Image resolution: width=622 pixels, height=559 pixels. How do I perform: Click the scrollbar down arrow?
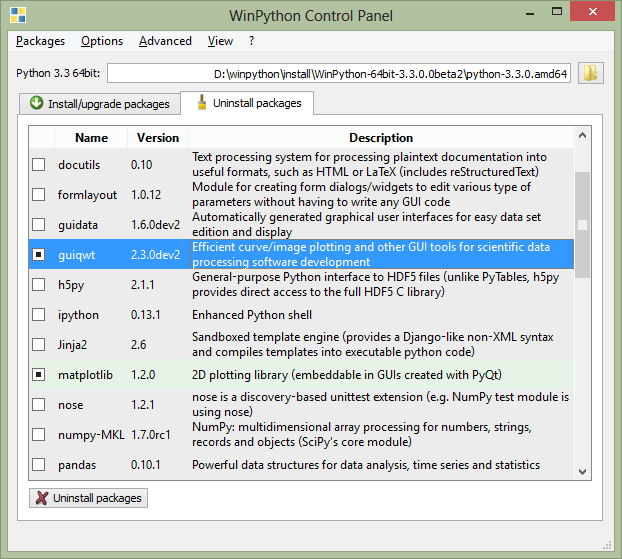point(582,472)
